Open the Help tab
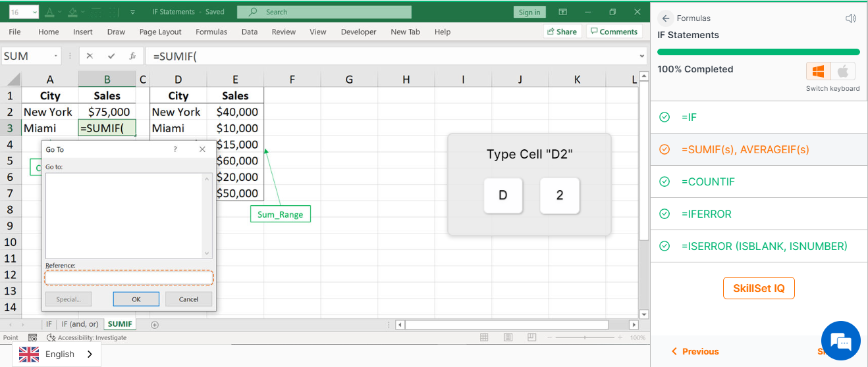The image size is (868, 367). (x=443, y=32)
